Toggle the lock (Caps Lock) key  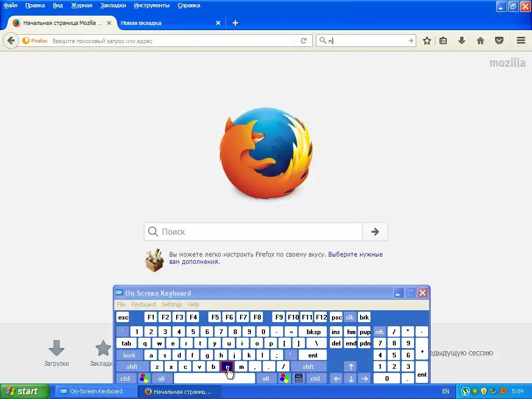pyautogui.click(x=129, y=355)
